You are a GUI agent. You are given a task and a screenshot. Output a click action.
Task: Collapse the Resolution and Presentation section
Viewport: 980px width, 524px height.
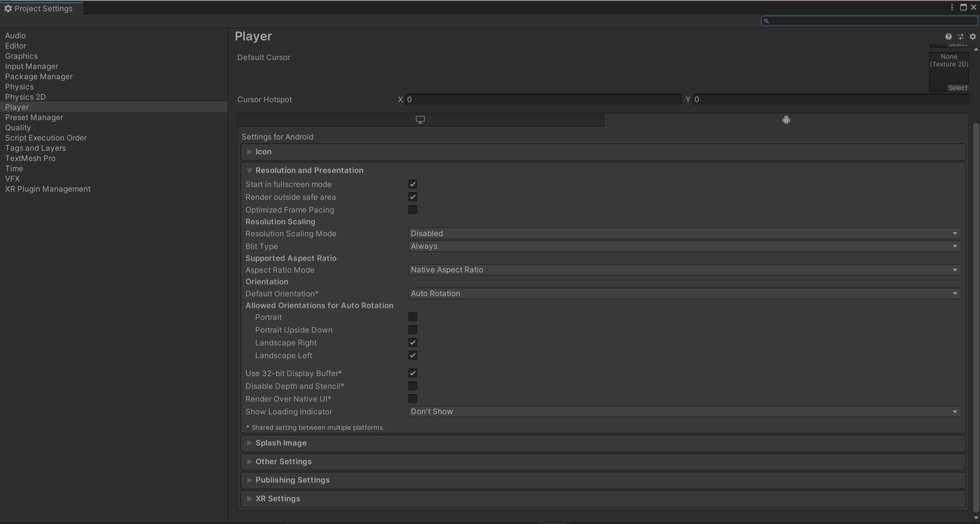(x=603, y=170)
